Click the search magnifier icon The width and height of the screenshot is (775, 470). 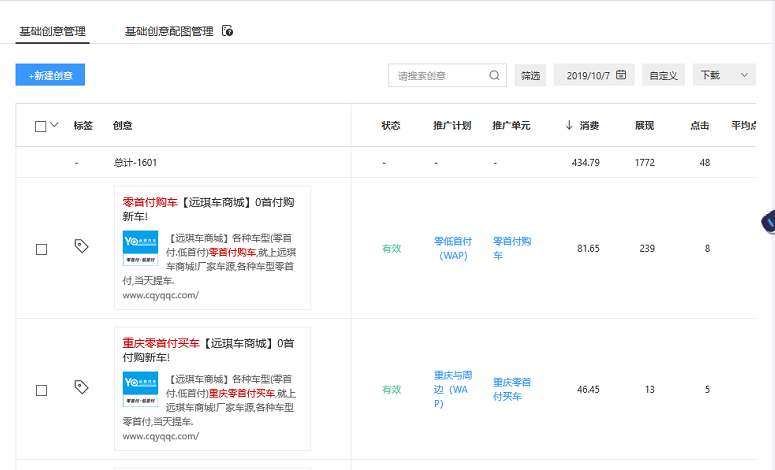pos(495,75)
